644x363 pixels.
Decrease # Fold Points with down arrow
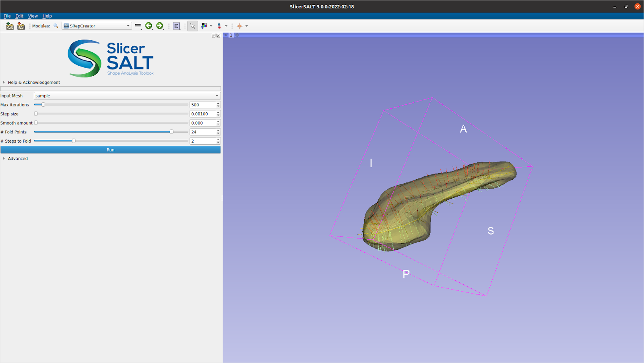point(218,134)
